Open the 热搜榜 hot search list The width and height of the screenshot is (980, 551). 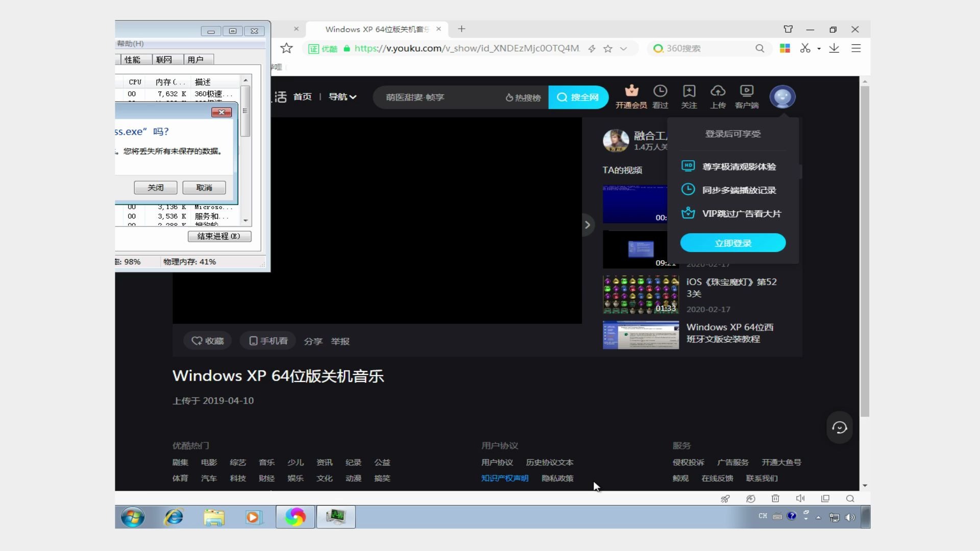click(x=523, y=97)
